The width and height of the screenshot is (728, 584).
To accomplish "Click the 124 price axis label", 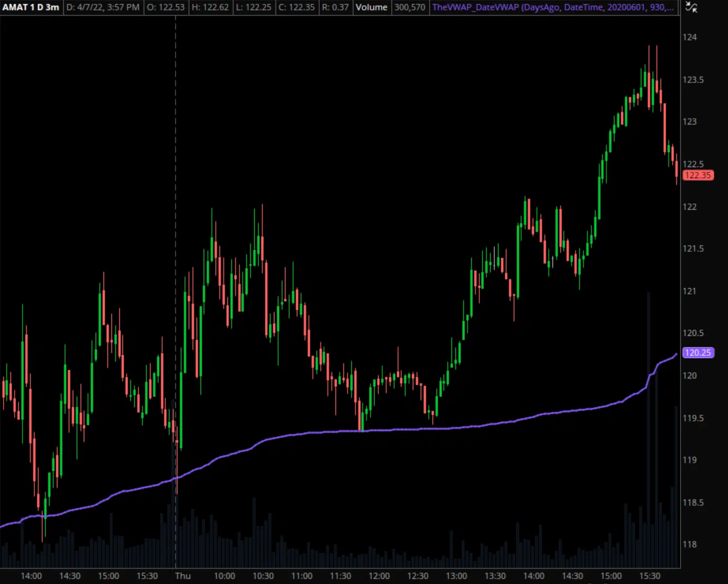I will coord(690,37).
